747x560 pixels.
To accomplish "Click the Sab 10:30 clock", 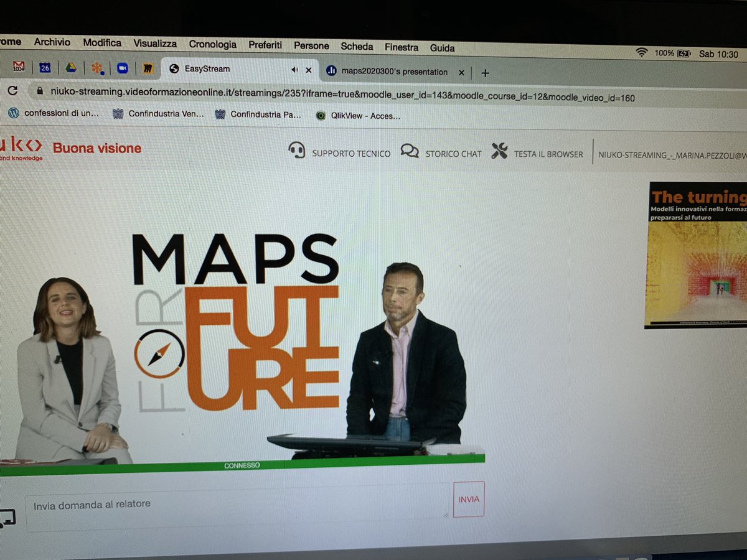I will click(718, 54).
